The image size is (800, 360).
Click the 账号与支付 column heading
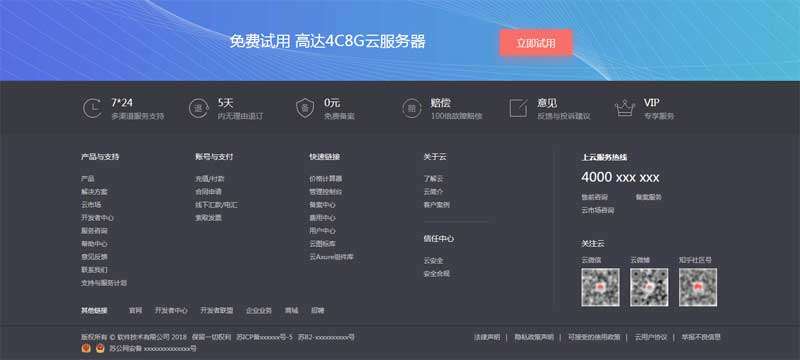[x=214, y=157]
